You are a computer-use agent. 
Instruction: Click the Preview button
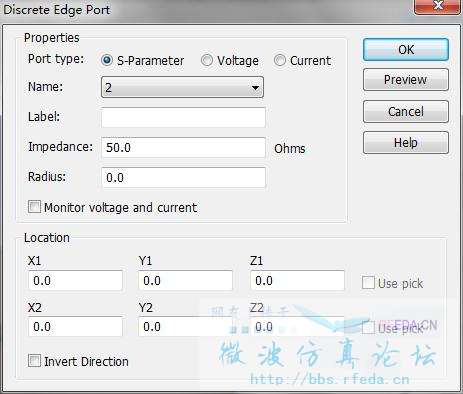(406, 80)
